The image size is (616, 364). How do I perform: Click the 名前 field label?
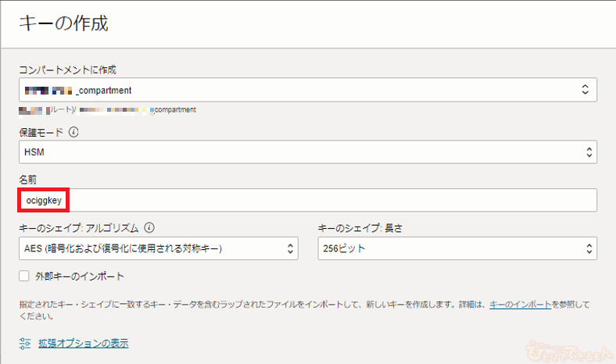(x=27, y=180)
